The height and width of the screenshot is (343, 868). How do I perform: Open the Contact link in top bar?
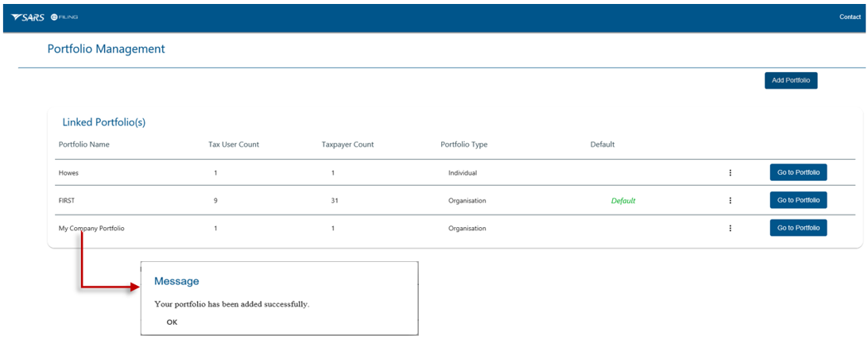tap(849, 17)
